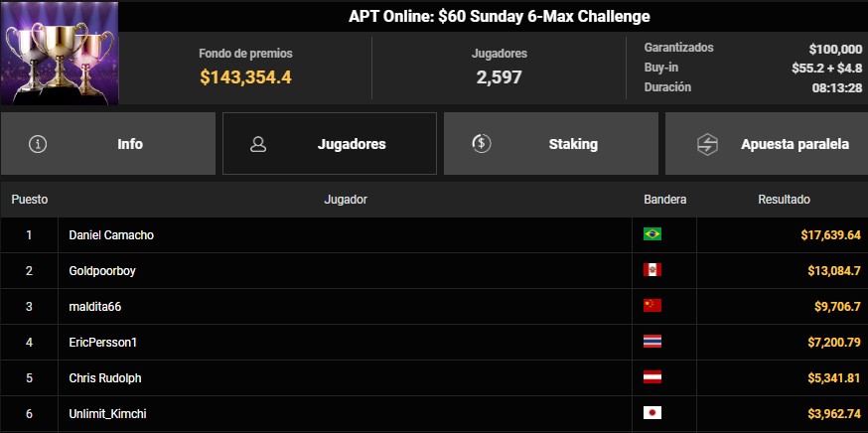
Task: Click the Austria flag icon
Action: [652, 377]
